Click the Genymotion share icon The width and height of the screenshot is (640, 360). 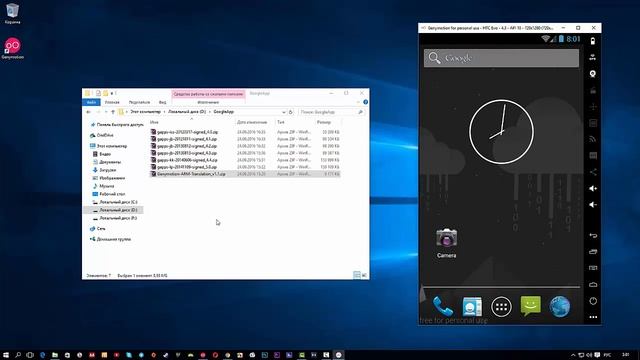pos(593,172)
